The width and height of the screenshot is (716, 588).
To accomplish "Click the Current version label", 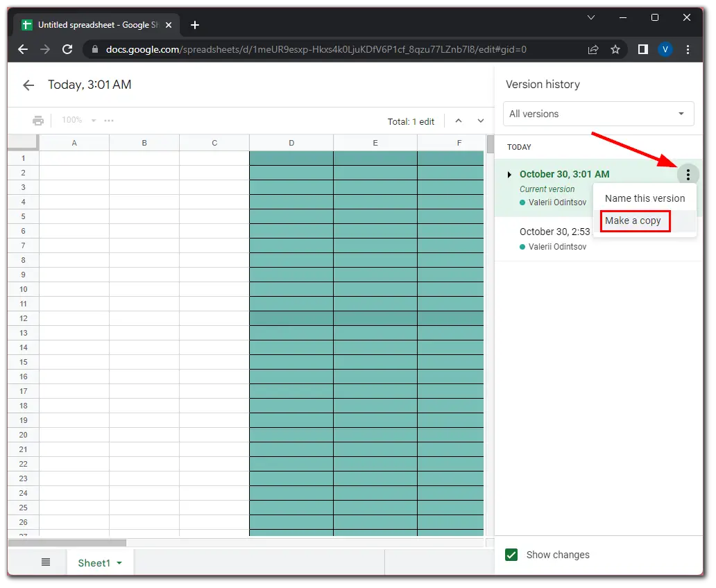I will (547, 189).
